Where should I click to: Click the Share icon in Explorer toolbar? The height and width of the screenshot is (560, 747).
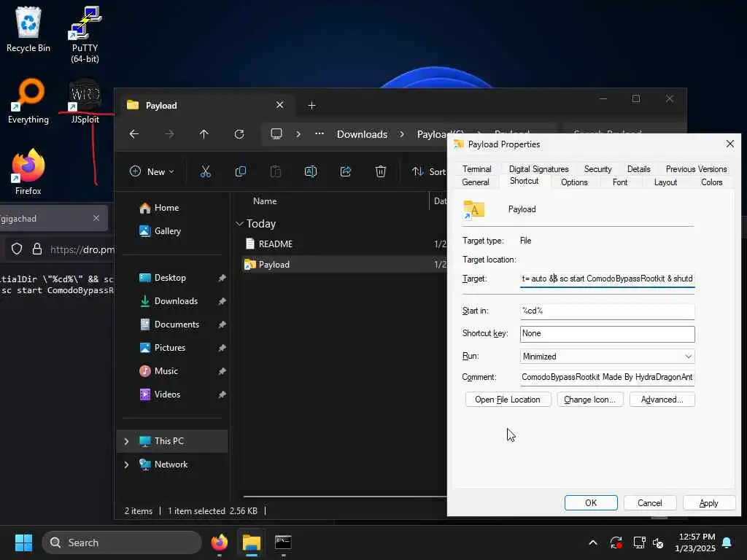[x=345, y=171]
